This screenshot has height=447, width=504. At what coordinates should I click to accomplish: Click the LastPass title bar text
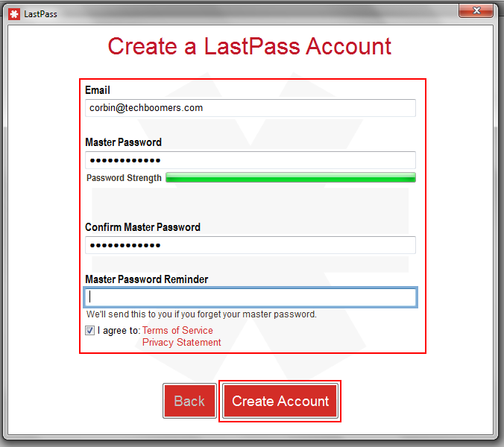40,14
